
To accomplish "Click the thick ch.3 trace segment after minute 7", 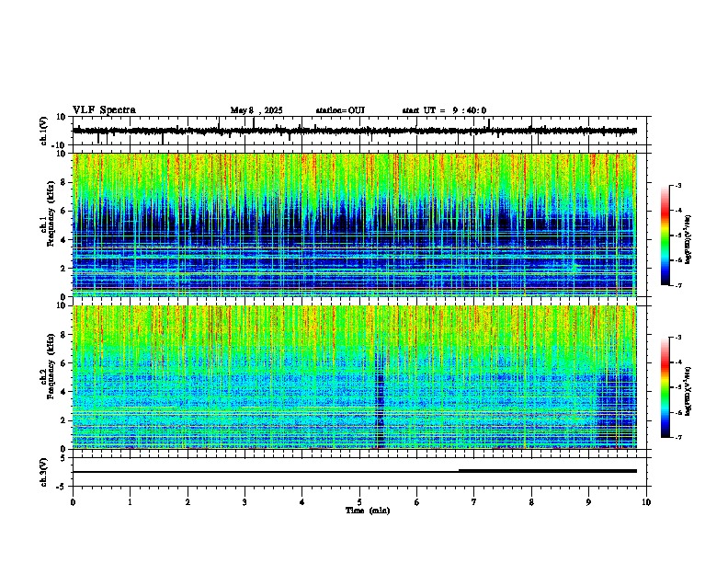I will [548, 471].
